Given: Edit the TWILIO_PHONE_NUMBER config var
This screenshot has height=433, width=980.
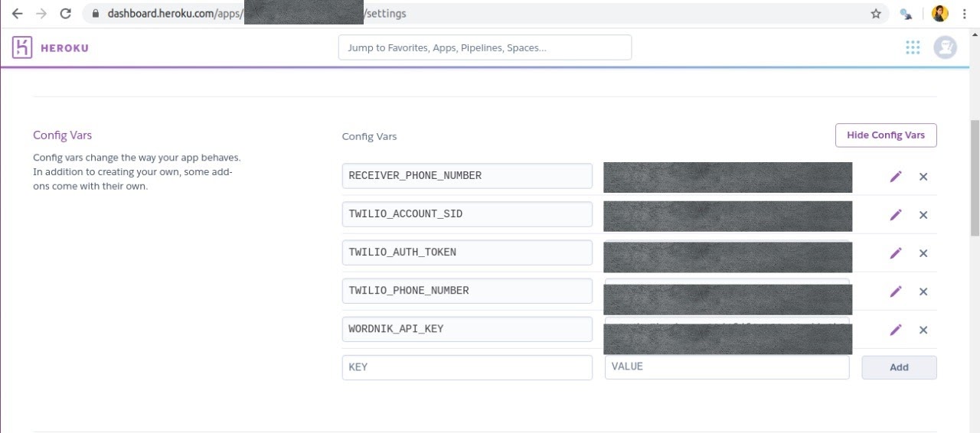Looking at the screenshot, I should pyautogui.click(x=896, y=291).
